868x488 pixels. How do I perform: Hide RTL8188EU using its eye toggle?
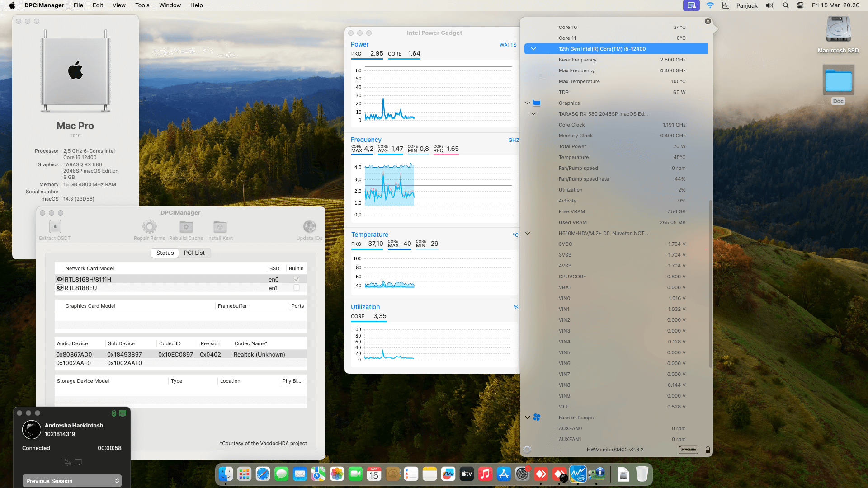tap(60, 288)
